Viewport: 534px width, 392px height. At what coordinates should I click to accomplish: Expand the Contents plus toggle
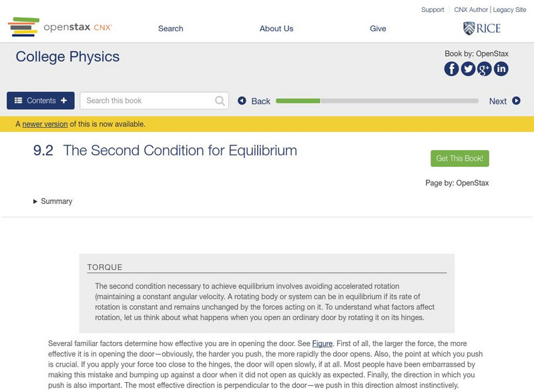pyautogui.click(x=63, y=100)
